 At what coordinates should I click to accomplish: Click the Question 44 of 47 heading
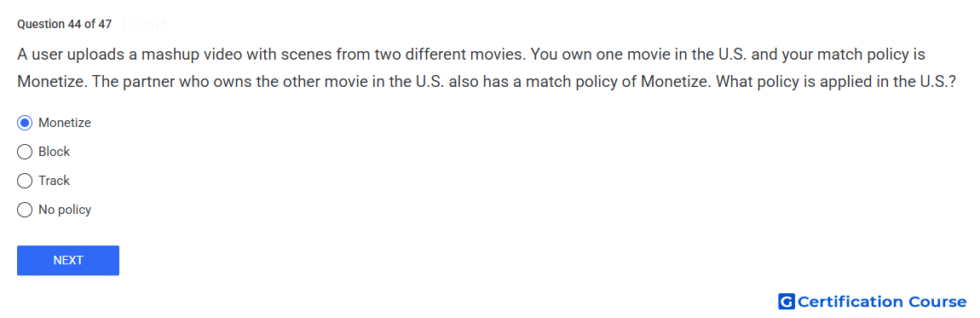click(65, 25)
